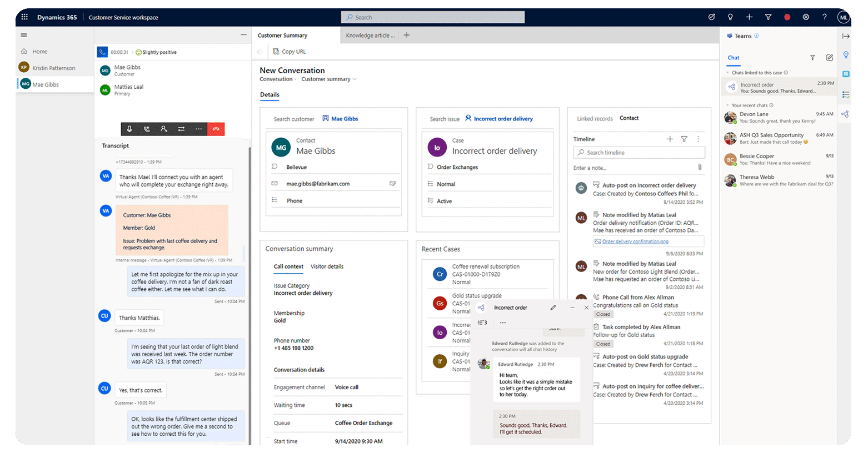Image resolution: width=868 pixels, height=453 pixels.
Task: Click the email icon beside mae.gibbs@fabrikam.com
Action: click(392, 184)
